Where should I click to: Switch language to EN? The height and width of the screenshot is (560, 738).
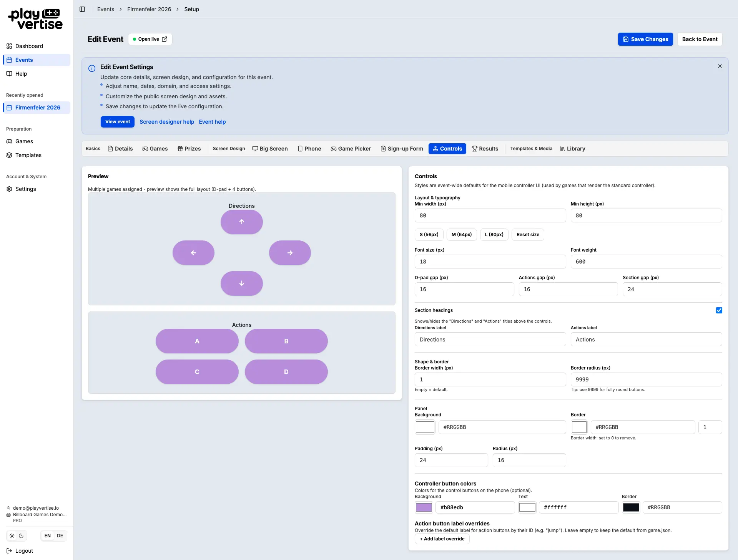click(x=48, y=536)
